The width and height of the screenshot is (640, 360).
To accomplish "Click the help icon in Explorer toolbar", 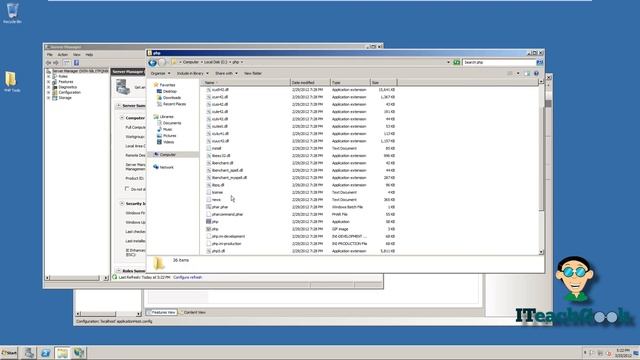I will coord(536,73).
